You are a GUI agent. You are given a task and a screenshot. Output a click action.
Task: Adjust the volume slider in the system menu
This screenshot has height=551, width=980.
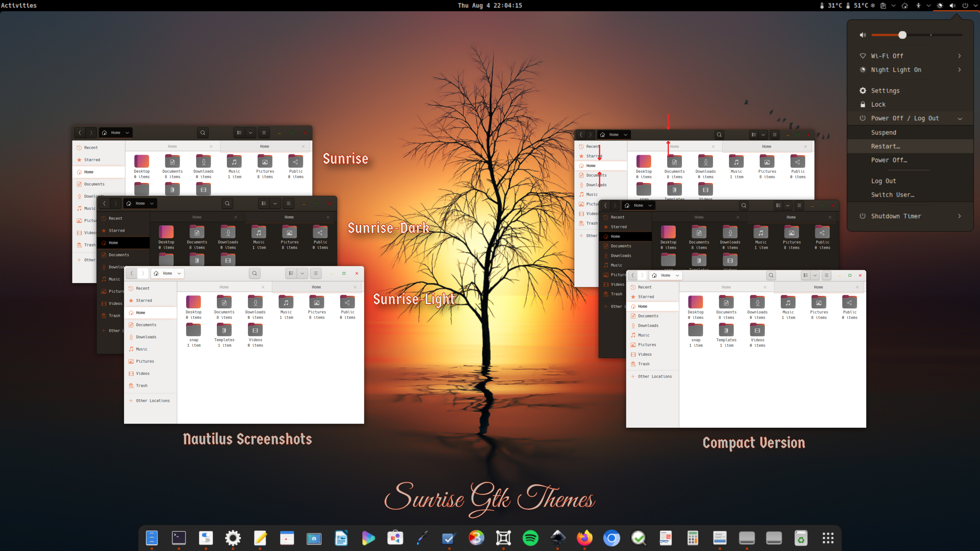pos(916,35)
